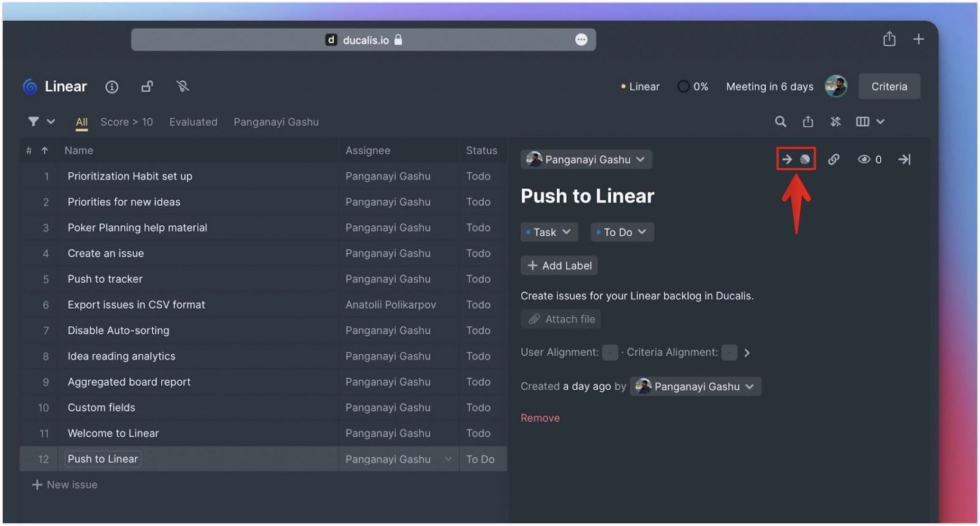Click the browser share icon
Image resolution: width=980 pixels, height=526 pixels.
[889, 39]
